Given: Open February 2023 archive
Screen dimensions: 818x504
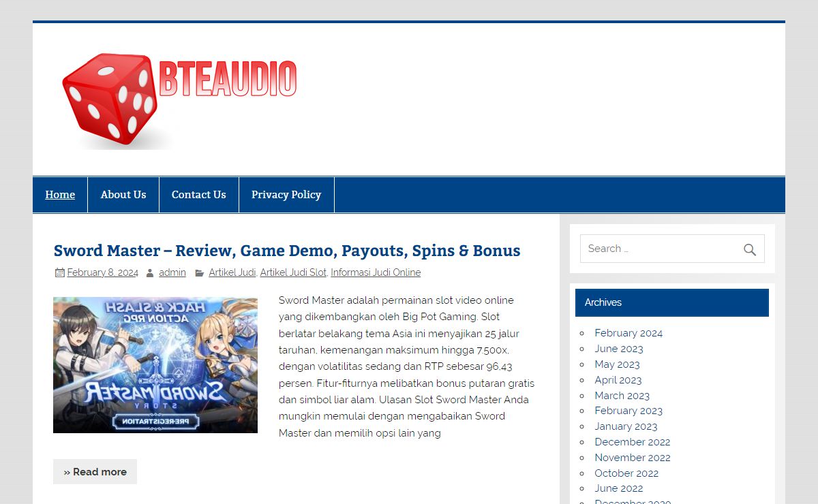Looking at the screenshot, I should [628, 411].
